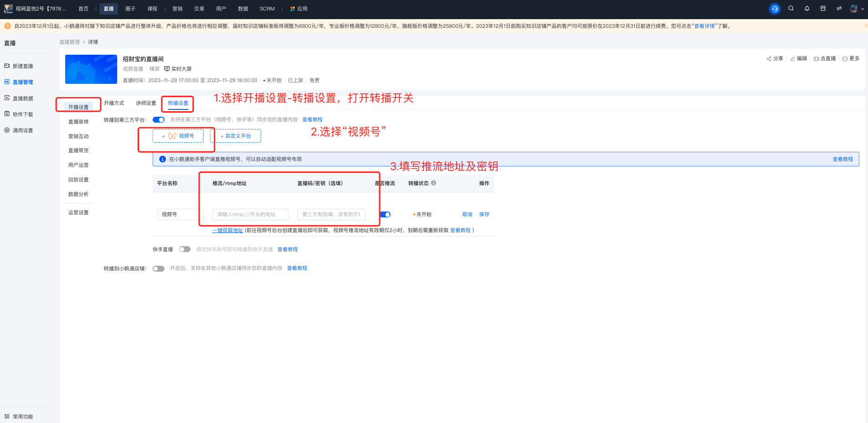
Task: Toggle 是否推流 switch for 视频号 row
Action: 385,214
